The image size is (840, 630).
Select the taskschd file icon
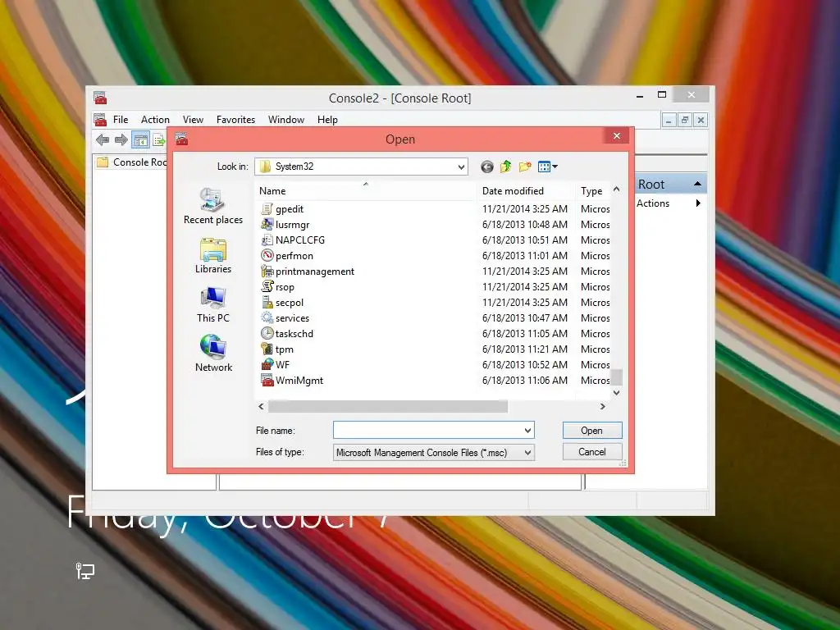[267, 333]
